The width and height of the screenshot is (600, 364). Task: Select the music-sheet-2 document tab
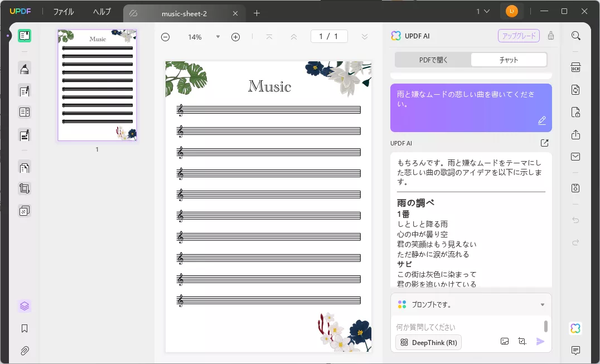[x=183, y=14]
